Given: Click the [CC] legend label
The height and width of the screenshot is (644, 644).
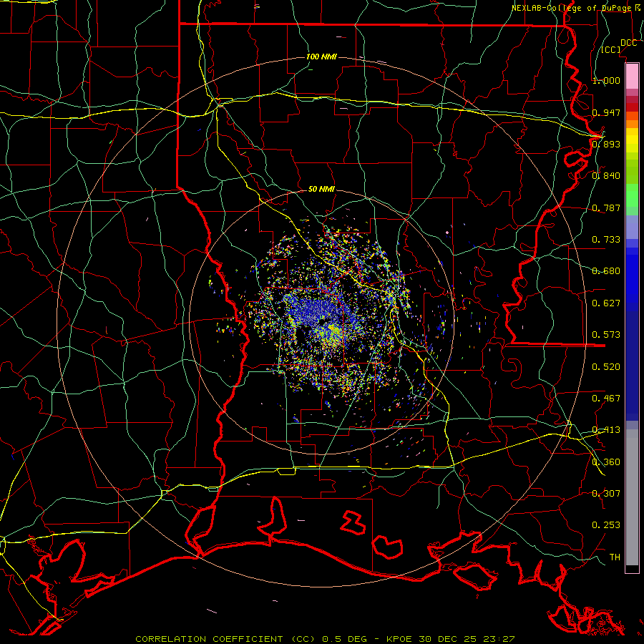Looking at the screenshot, I should click(x=611, y=49).
